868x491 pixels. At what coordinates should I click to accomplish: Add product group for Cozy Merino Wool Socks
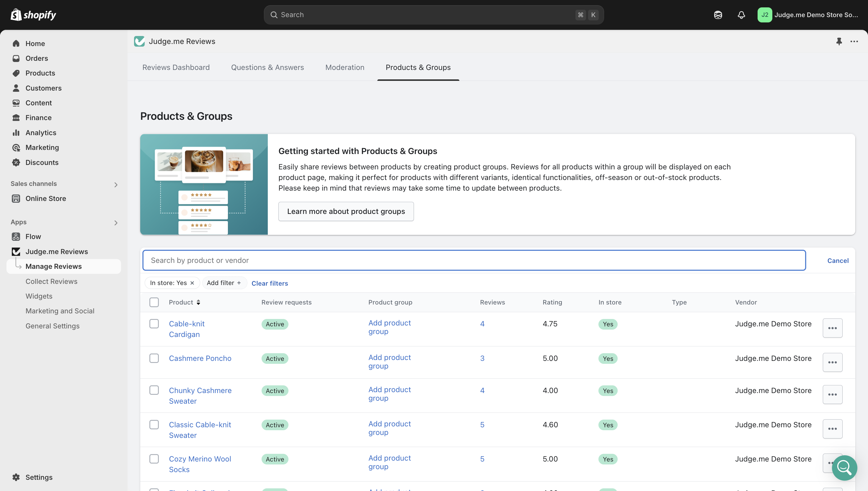click(389, 462)
